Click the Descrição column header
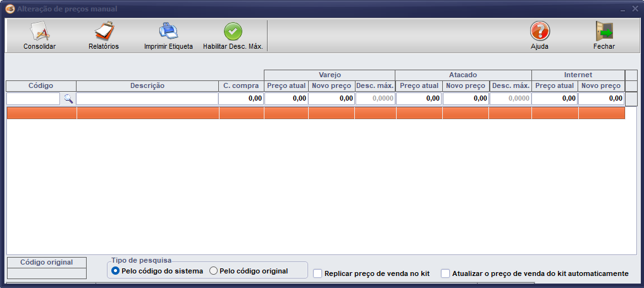 click(x=147, y=85)
